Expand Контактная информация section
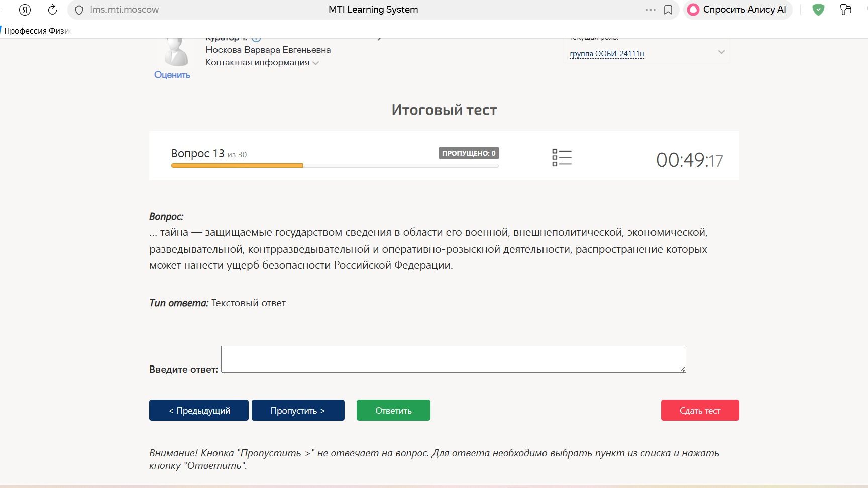 pyautogui.click(x=262, y=62)
